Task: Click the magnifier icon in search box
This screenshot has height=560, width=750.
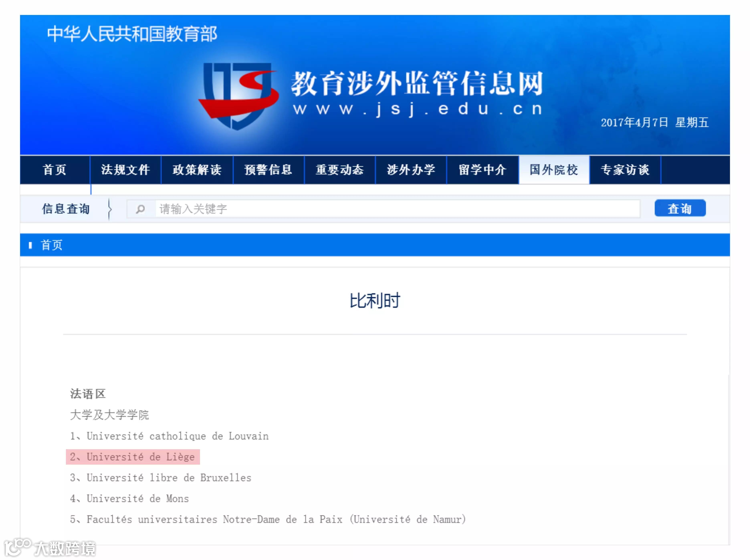Action: point(140,209)
